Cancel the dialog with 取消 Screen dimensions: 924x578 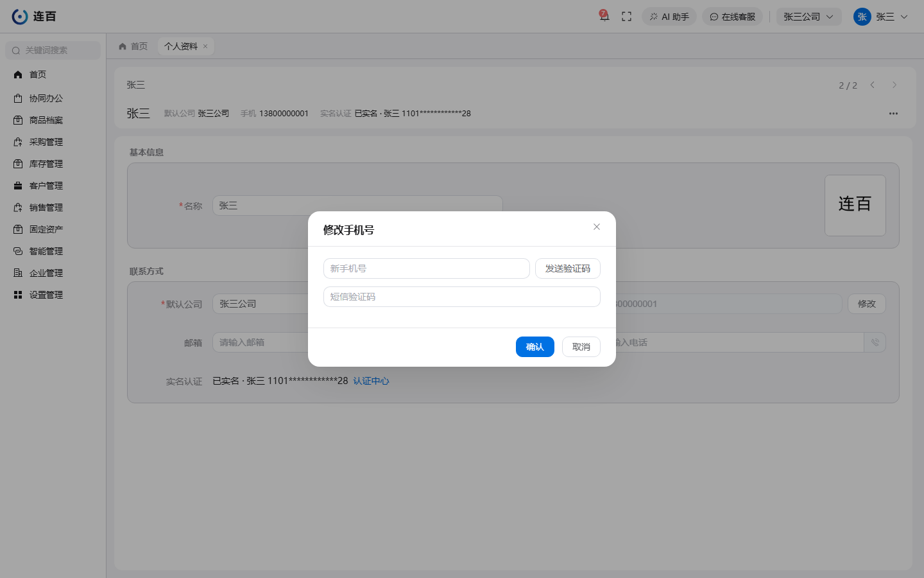581,347
